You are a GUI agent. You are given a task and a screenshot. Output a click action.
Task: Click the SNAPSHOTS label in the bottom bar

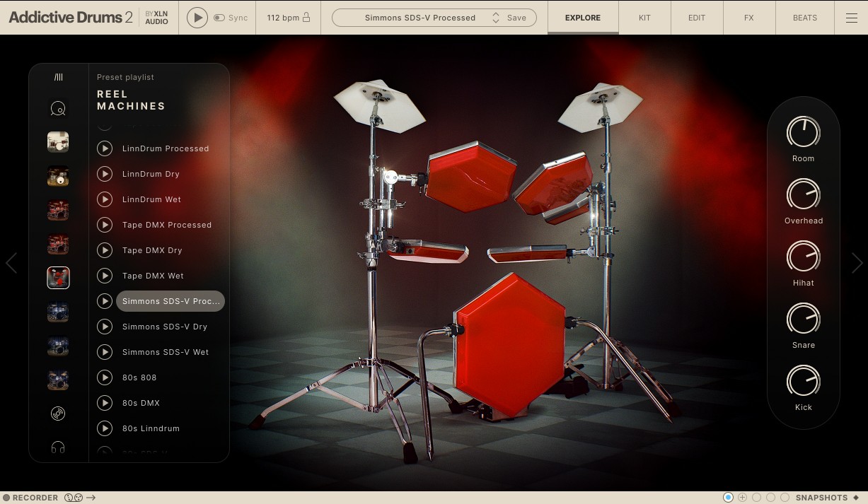click(x=821, y=498)
